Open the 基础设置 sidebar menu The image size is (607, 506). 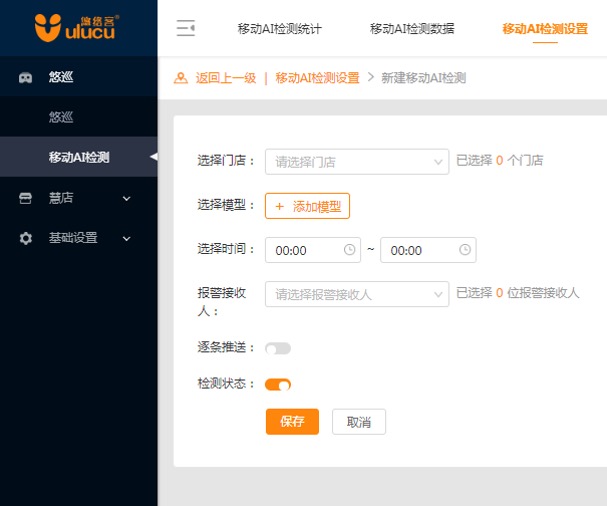pos(79,238)
